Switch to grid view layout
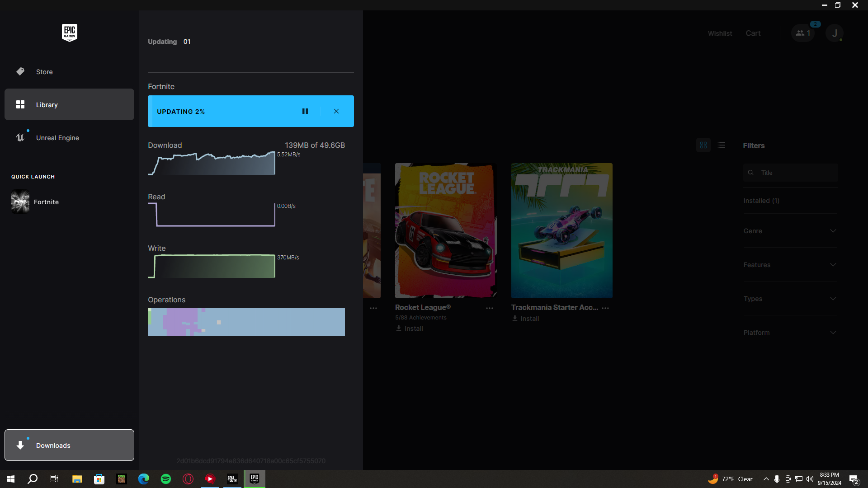868x488 pixels. click(703, 145)
